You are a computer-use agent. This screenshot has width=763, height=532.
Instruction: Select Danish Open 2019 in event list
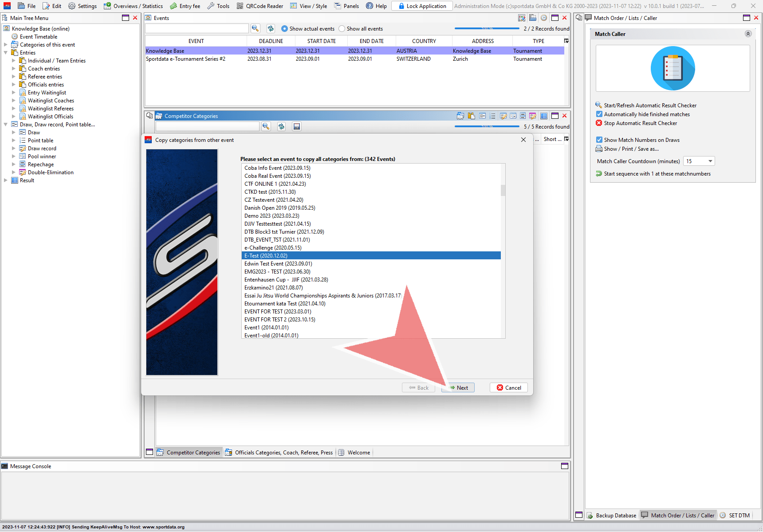pyautogui.click(x=371, y=207)
